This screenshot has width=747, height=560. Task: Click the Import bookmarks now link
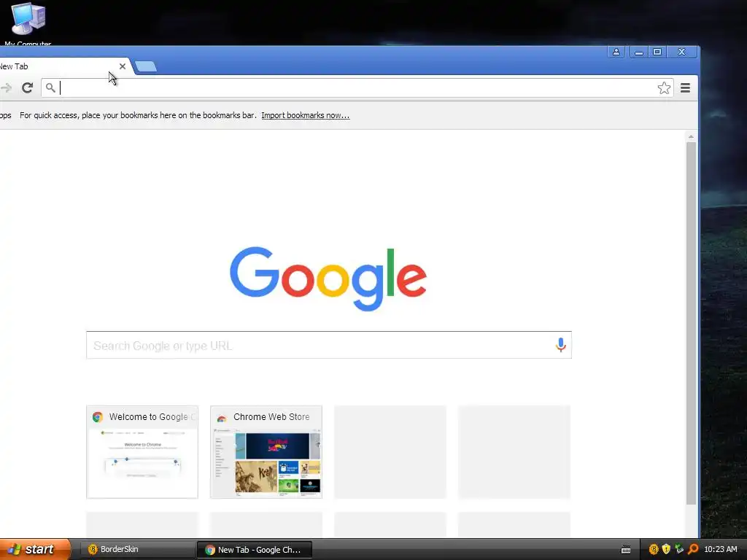(x=306, y=115)
